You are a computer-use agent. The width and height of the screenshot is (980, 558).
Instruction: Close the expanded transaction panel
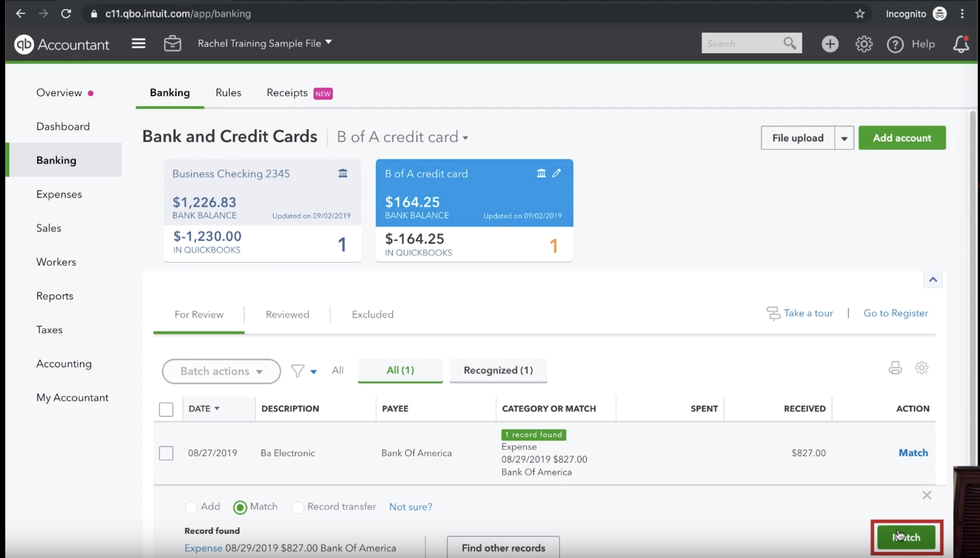tap(926, 495)
